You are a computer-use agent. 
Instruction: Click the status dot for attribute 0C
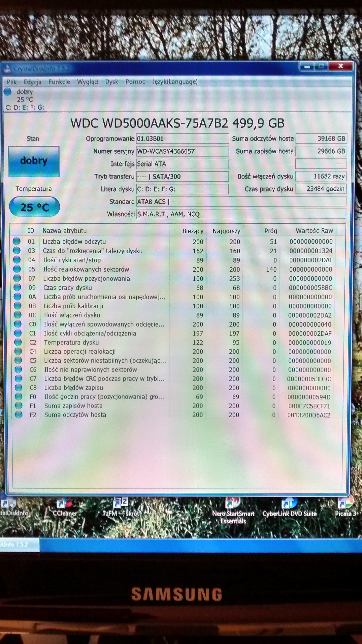coord(17,315)
